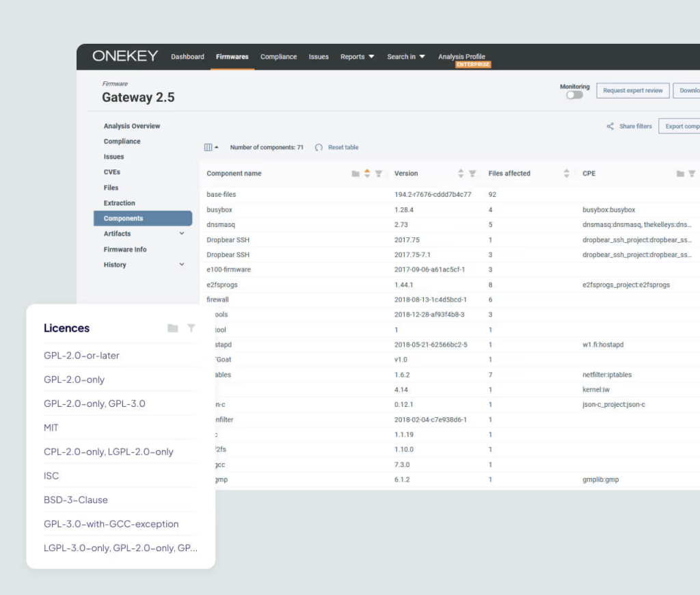Viewport: 700px width, 595px height.
Task: Toggle the Monitoring switch
Action: click(574, 95)
